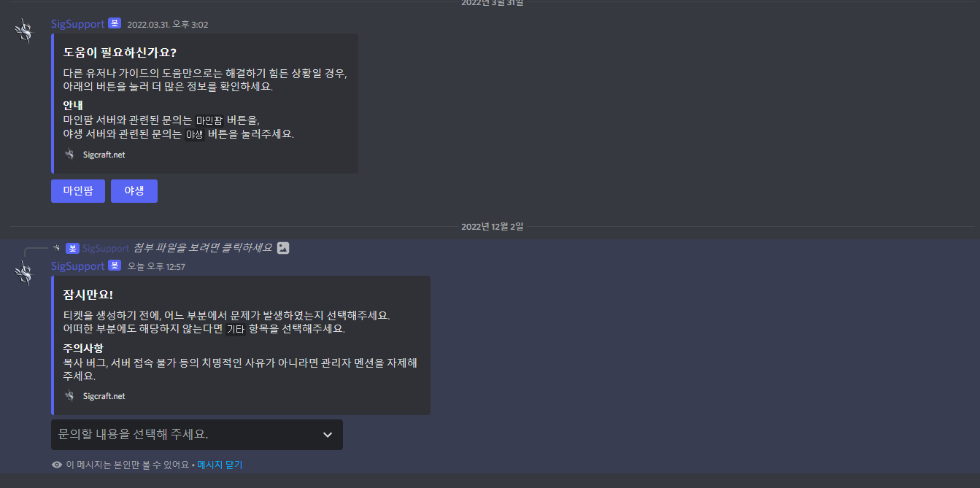Click the bot badge beside the 3:02 timestamp
Image resolution: width=980 pixels, height=488 pixels.
115,23
